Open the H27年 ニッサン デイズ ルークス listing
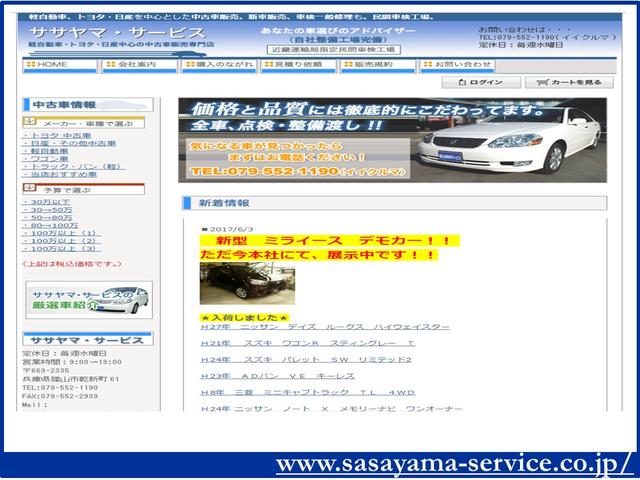The image size is (640, 480). coord(325,326)
